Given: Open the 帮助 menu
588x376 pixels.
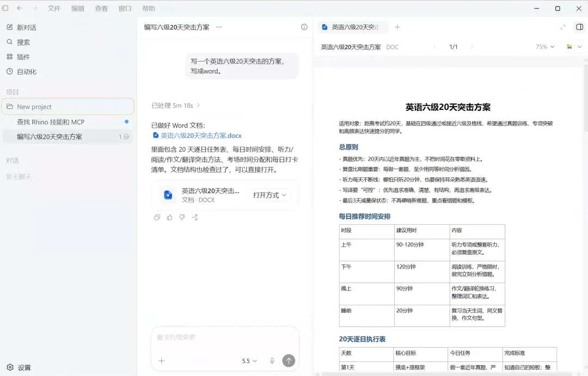Looking at the screenshot, I should pos(149,8).
